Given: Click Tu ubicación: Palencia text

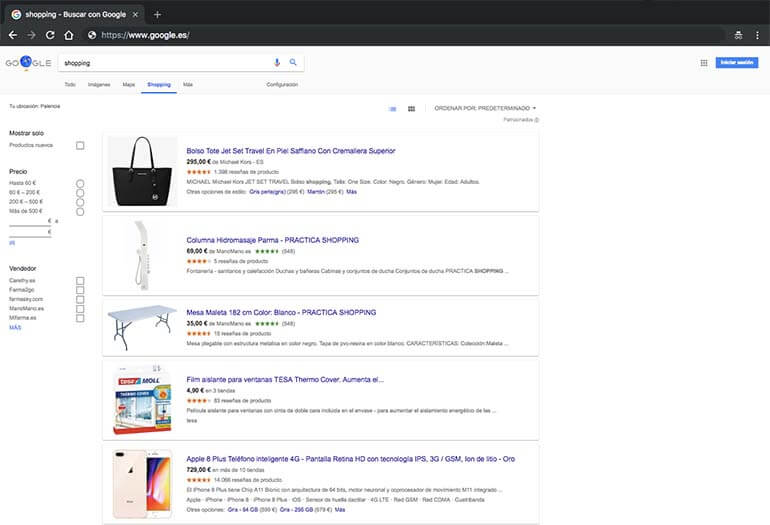Looking at the screenshot, I should click(35, 106).
